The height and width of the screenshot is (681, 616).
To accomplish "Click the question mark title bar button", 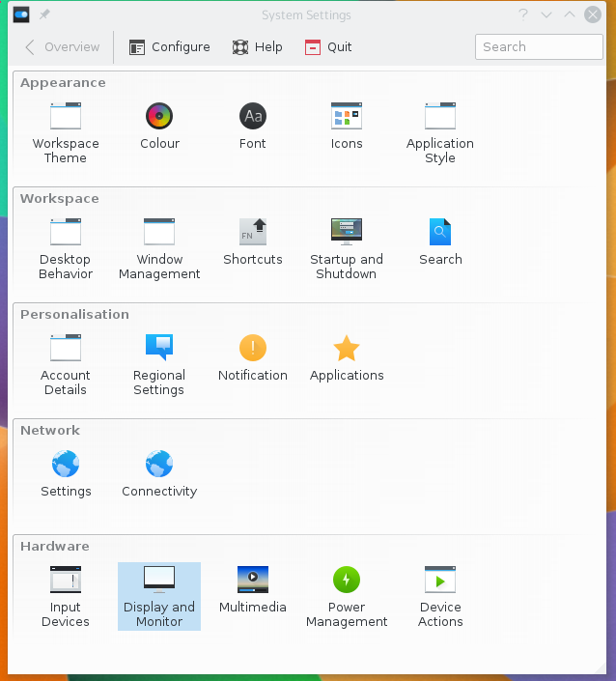I will click(x=523, y=14).
